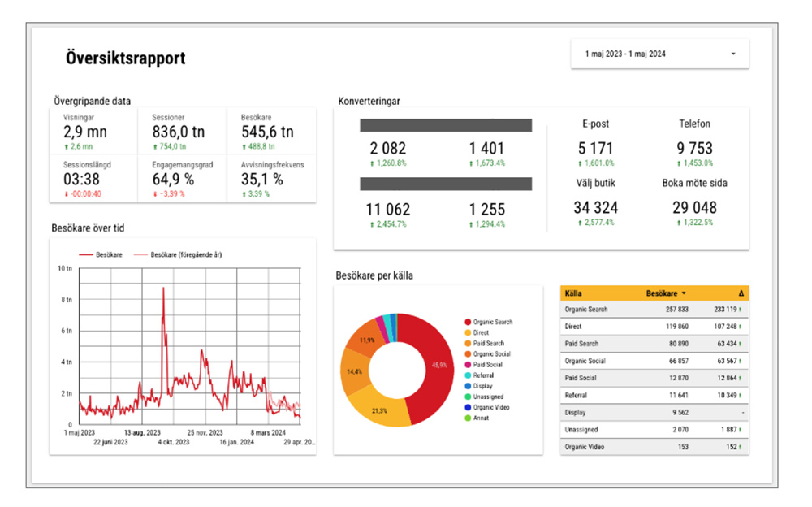
Task: Select the Direct entry in donut legend
Action: [481, 333]
